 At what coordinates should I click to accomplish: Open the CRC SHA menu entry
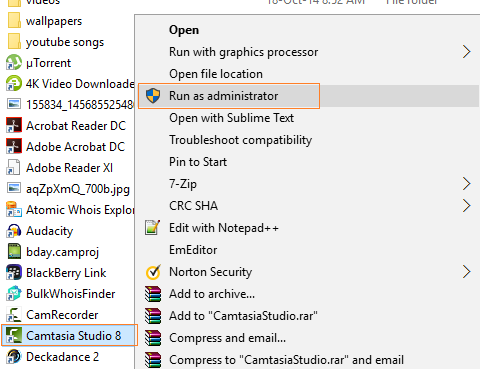pyautogui.click(x=194, y=206)
